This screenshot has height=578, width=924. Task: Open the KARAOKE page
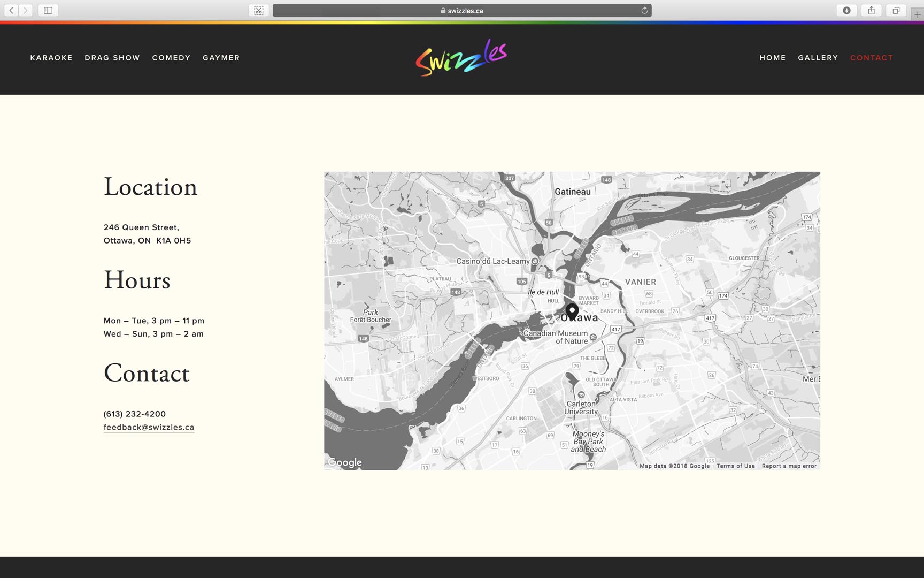click(51, 58)
